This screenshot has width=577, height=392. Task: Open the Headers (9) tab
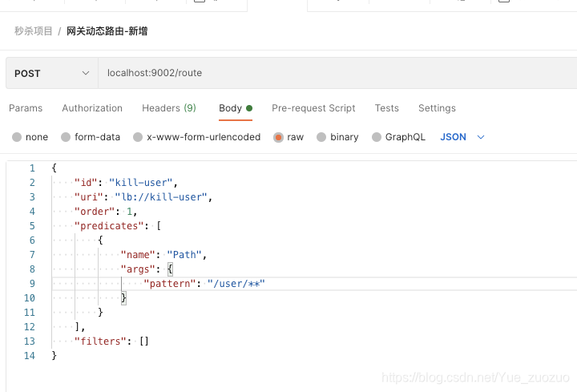click(x=169, y=108)
